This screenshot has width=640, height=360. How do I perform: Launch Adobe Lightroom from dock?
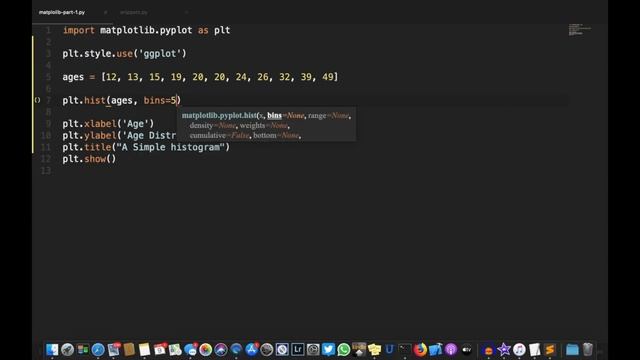298,350
